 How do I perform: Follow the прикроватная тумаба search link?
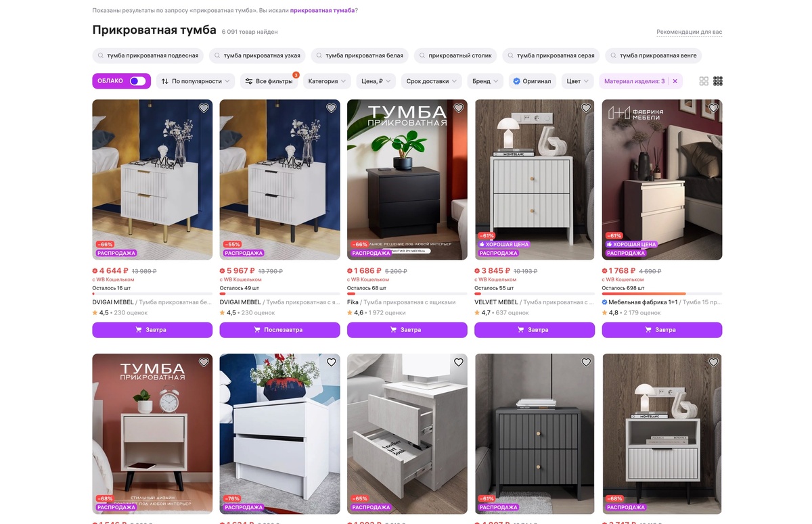coord(323,11)
